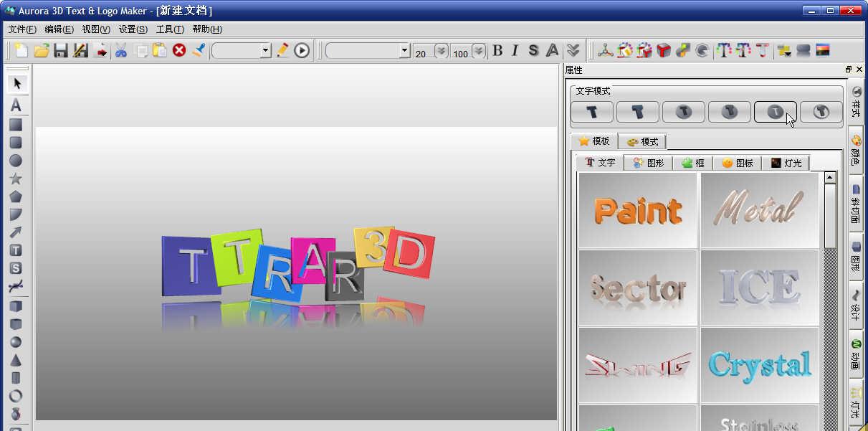868x431 pixels.
Task: Toggle italic text formatting
Action: click(515, 50)
